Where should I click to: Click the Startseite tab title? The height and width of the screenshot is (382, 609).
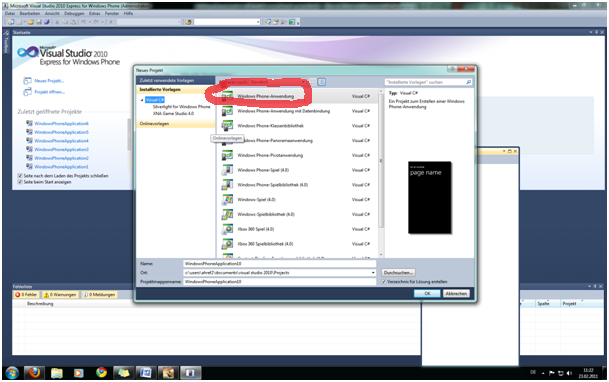pyautogui.click(x=21, y=33)
